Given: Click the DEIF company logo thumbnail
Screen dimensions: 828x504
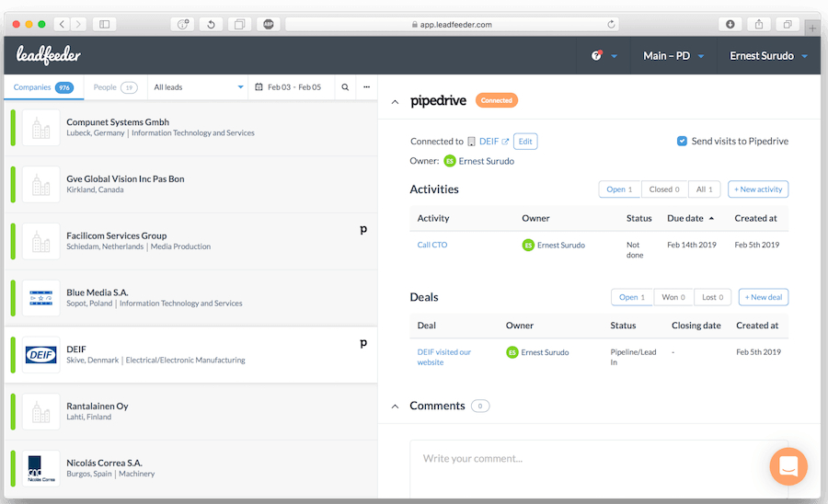Looking at the screenshot, I should pyautogui.click(x=40, y=355).
